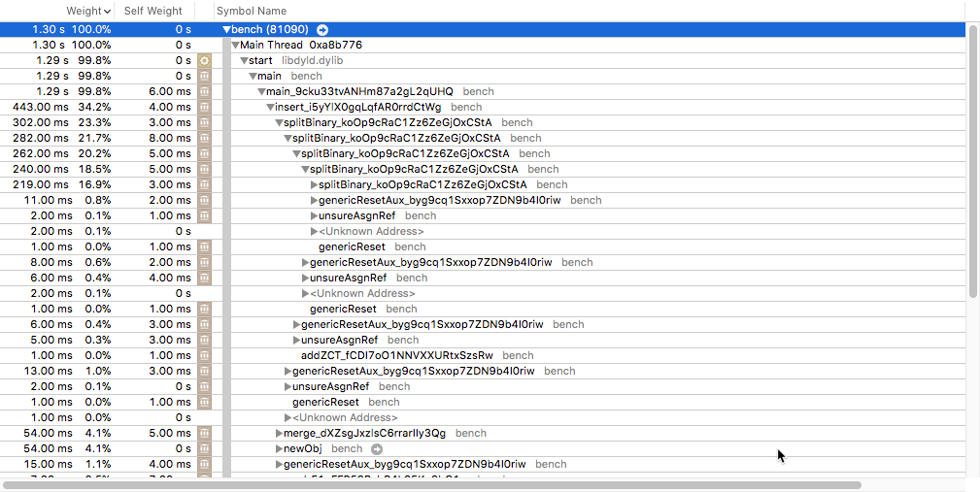Collapse the 262.00 ms splitBinary node
Image resolution: width=980 pixels, height=492 pixels.
point(296,153)
